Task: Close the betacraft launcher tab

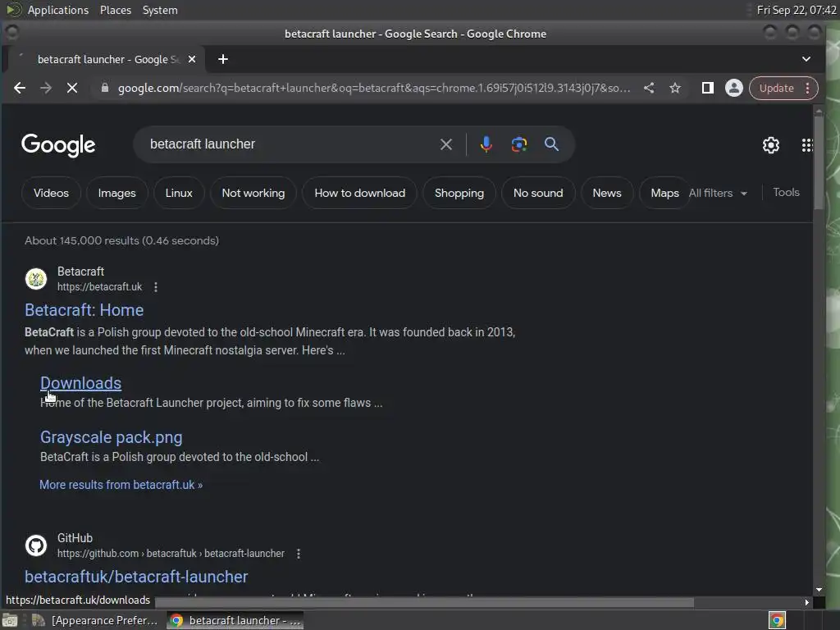Action: click(x=192, y=59)
